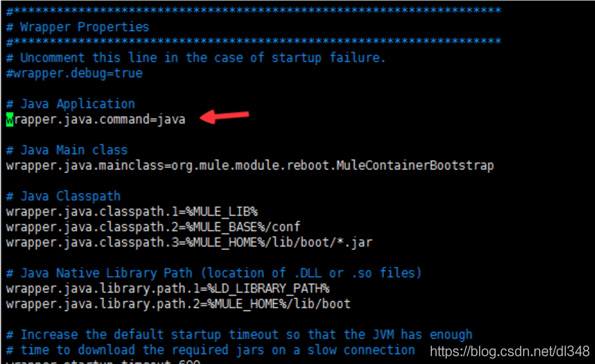Click the 'time to download the required jars' comment

pos(211,350)
